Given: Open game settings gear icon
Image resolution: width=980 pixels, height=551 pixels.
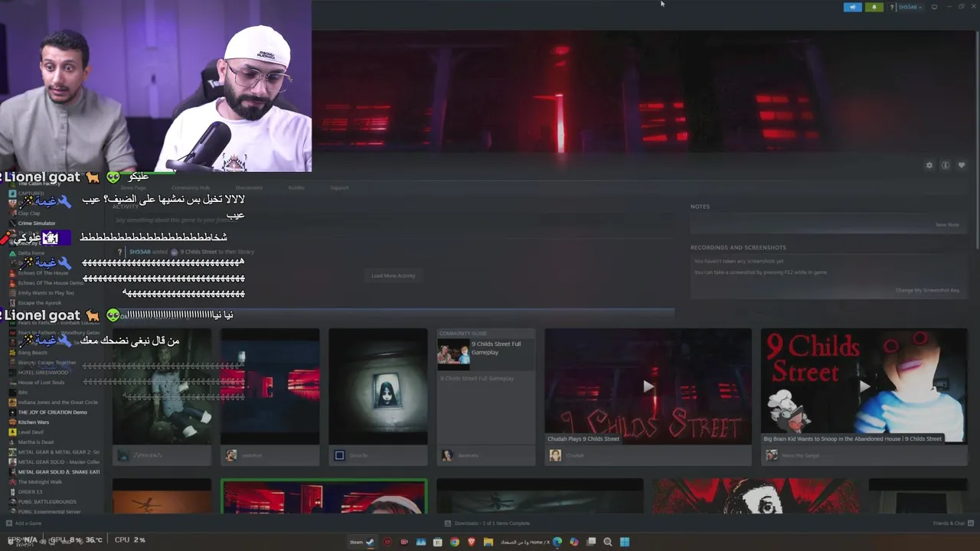Looking at the screenshot, I should [x=929, y=165].
